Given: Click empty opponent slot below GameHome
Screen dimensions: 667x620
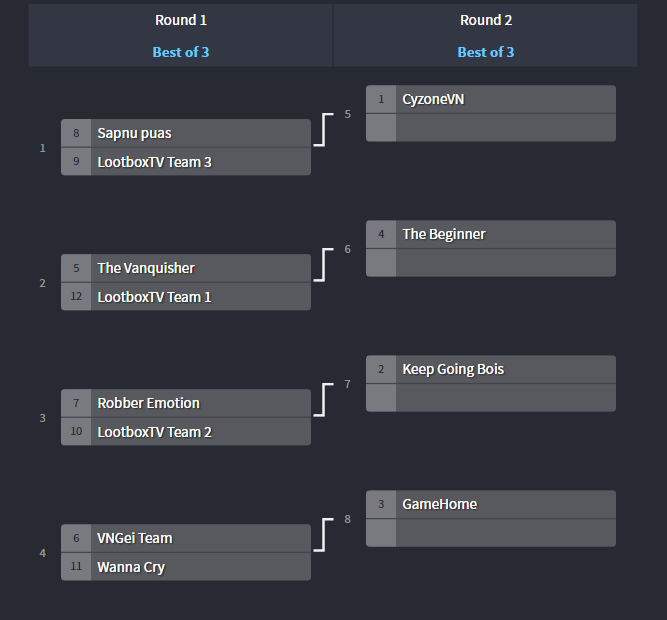Looking at the screenshot, I should click(491, 533).
